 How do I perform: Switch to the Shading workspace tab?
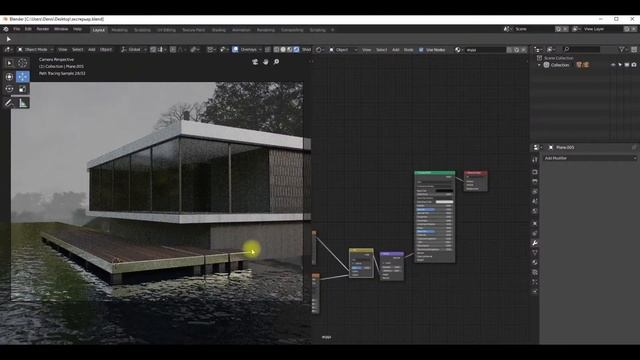[219, 30]
